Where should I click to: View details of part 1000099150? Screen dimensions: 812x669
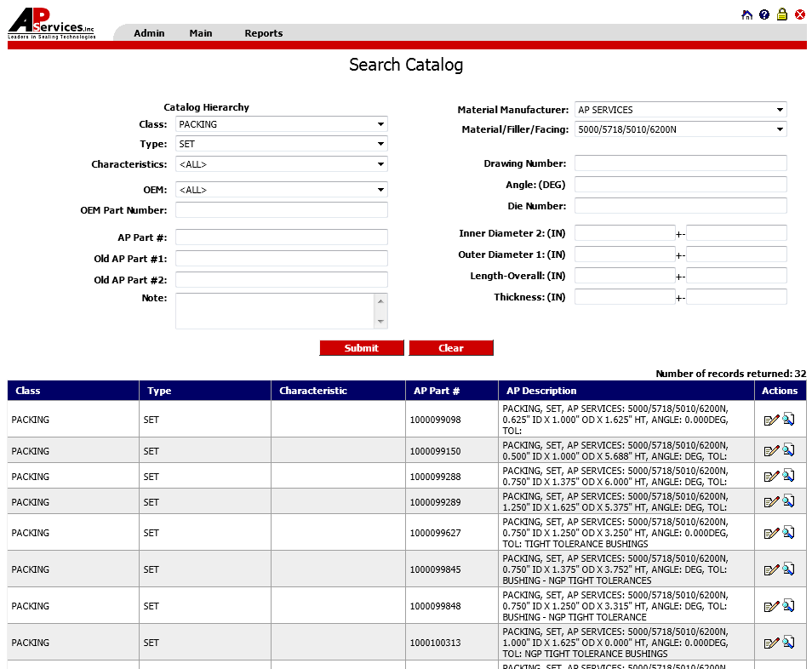pos(788,450)
